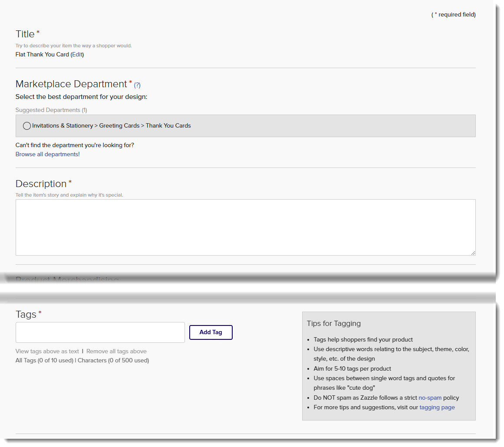This screenshot has width=504, height=447.
Task: Select the Thank You Cards department radio button
Action: tap(27, 126)
